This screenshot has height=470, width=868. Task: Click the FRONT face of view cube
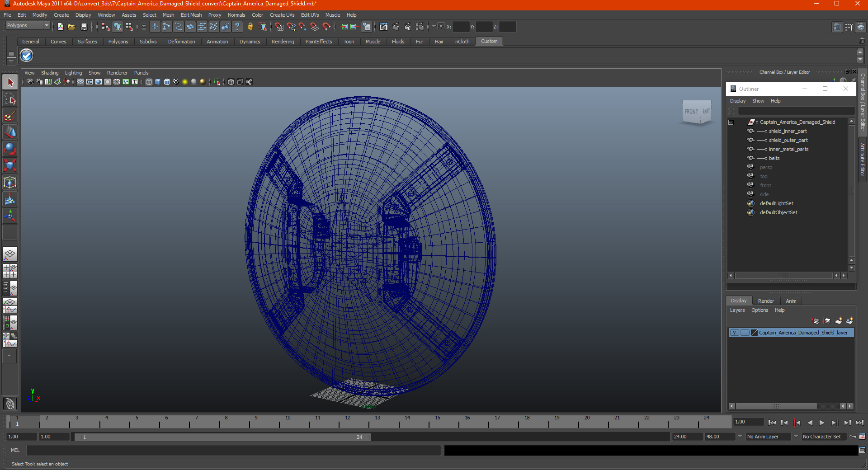691,112
